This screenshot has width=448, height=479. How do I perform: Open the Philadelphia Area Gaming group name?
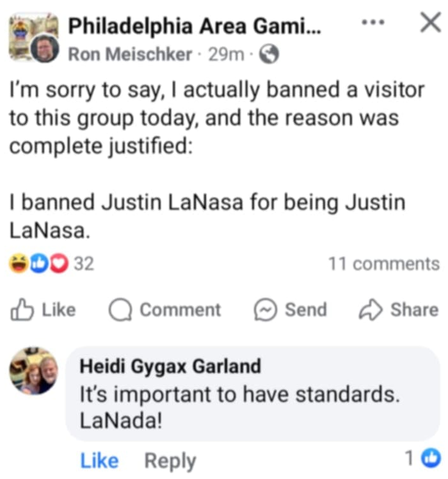tap(195, 27)
